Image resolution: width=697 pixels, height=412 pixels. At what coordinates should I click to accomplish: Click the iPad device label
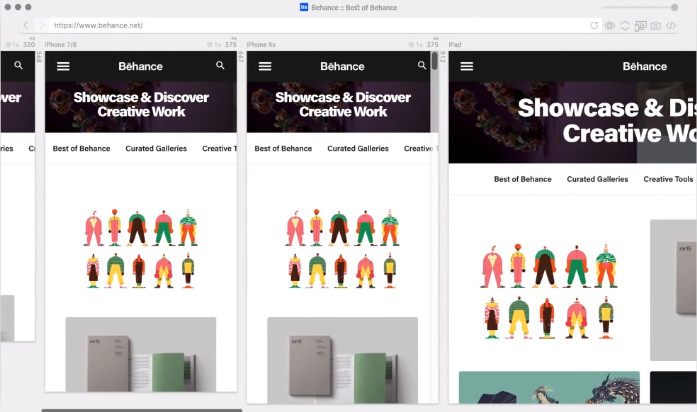[x=455, y=44]
